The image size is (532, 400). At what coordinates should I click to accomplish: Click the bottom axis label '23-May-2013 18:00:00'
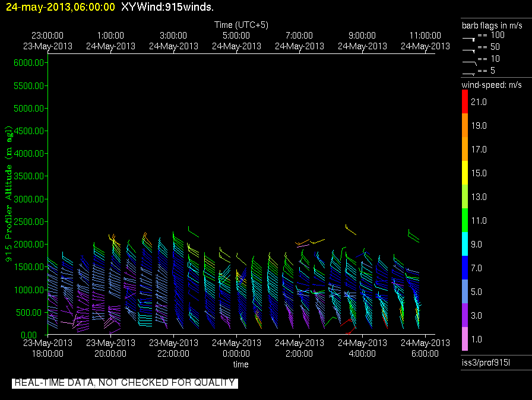point(48,348)
